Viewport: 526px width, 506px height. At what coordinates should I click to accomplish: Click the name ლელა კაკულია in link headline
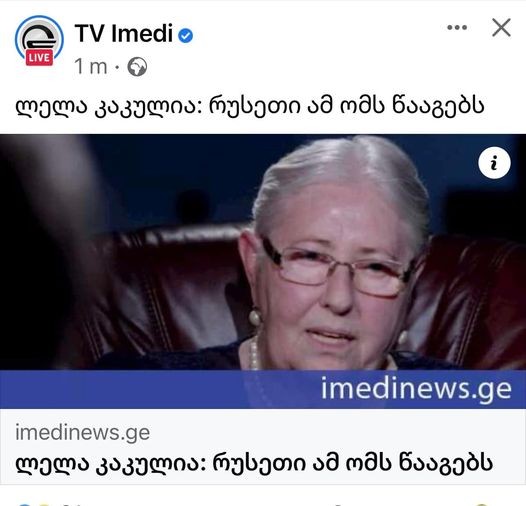coord(111,463)
